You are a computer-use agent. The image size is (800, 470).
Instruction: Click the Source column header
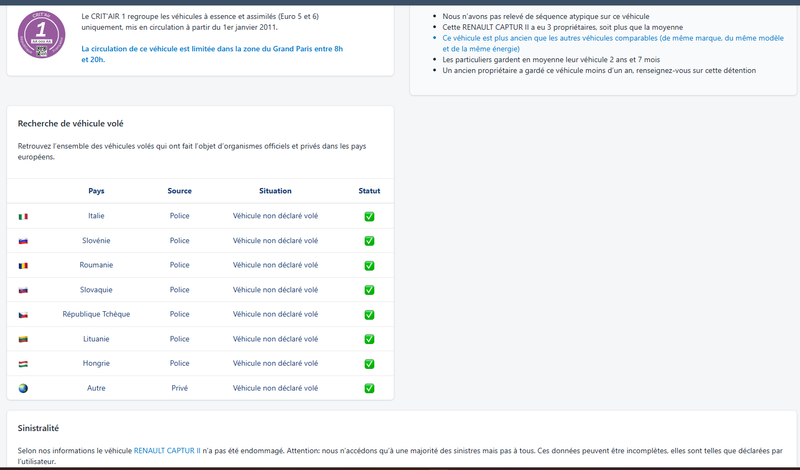tap(180, 191)
